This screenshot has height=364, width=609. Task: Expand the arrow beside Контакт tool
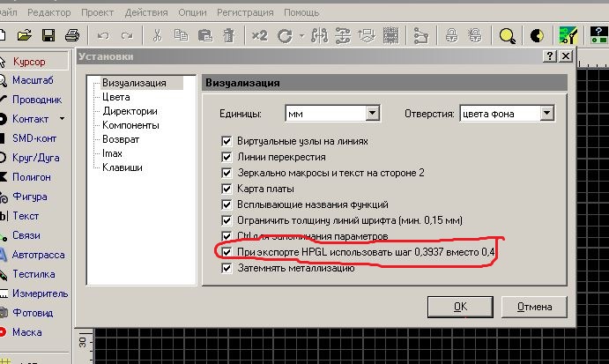(63, 118)
